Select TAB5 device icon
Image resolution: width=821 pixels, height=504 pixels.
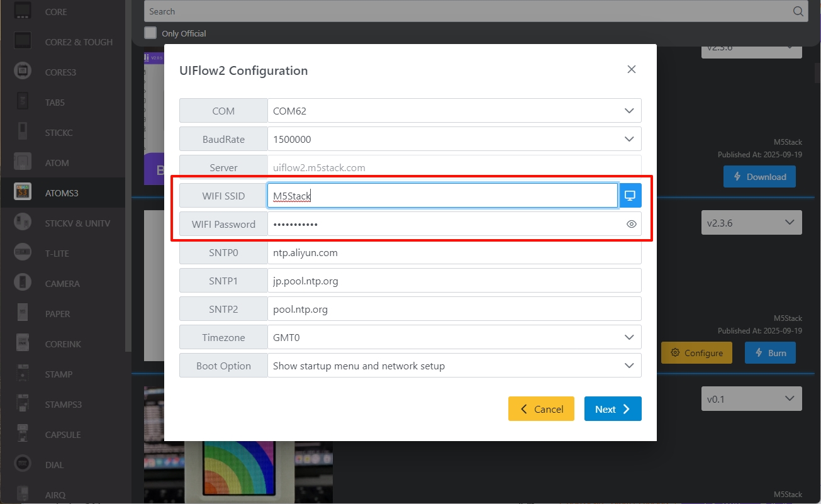[x=23, y=102]
